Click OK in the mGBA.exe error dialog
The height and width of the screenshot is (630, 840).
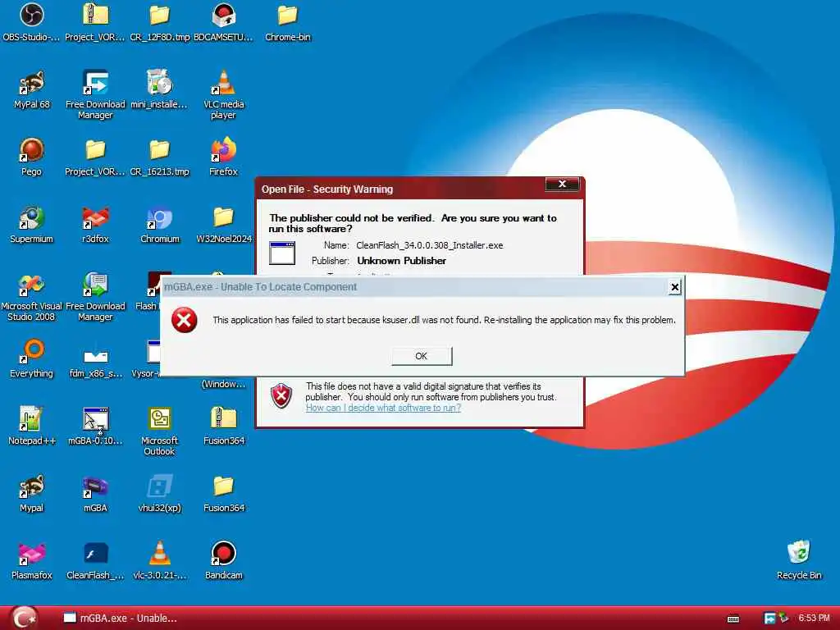point(422,356)
